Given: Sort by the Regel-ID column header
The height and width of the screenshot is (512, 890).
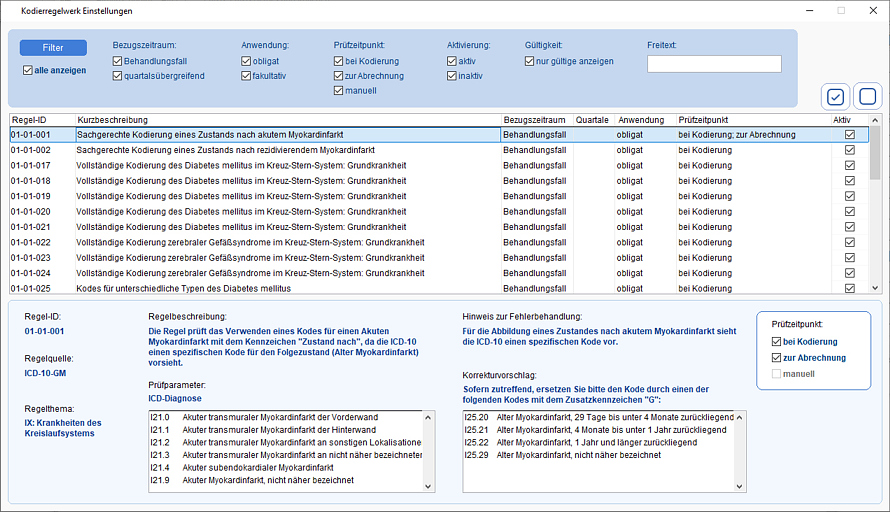Looking at the screenshot, I should pos(43,120).
